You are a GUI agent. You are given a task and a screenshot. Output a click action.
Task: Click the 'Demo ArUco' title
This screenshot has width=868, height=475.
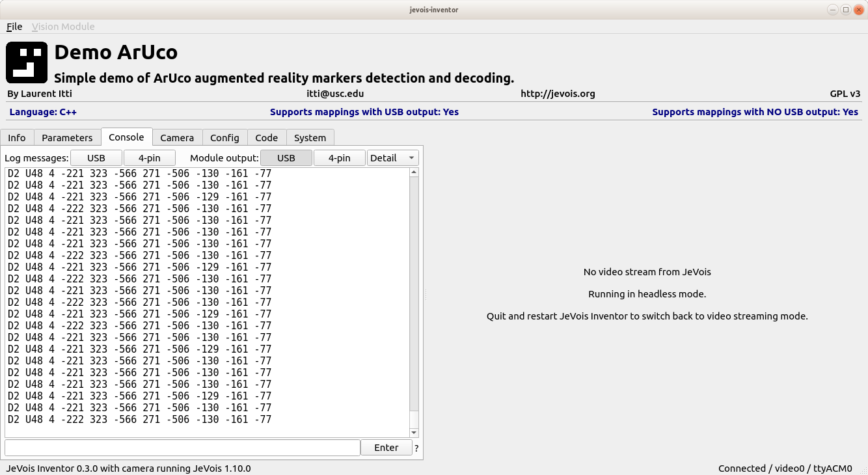pos(116,52)
